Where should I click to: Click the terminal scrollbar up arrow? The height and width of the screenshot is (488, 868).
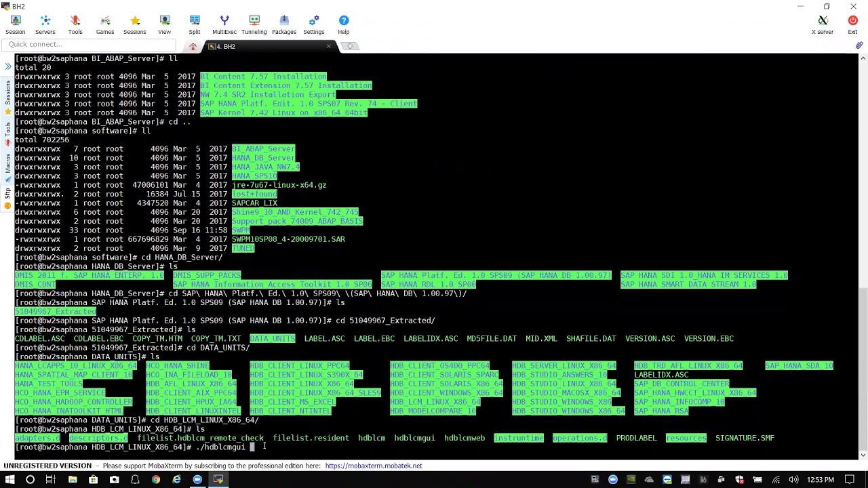pyautogui.click(x=863, y=59)
